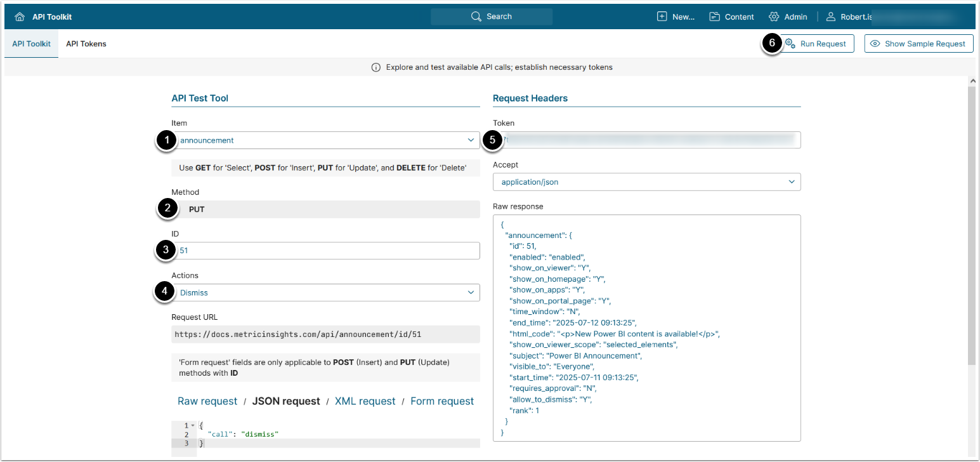
Task: Collapse line 1 fold arrow in JSON editor
Action: [x=192, y=425]
